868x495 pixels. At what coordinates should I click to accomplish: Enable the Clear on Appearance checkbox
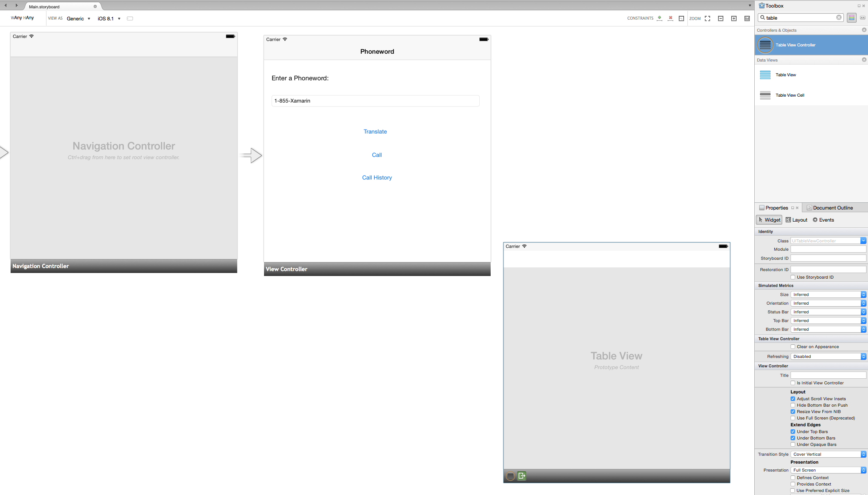click(x=793, y=347)
